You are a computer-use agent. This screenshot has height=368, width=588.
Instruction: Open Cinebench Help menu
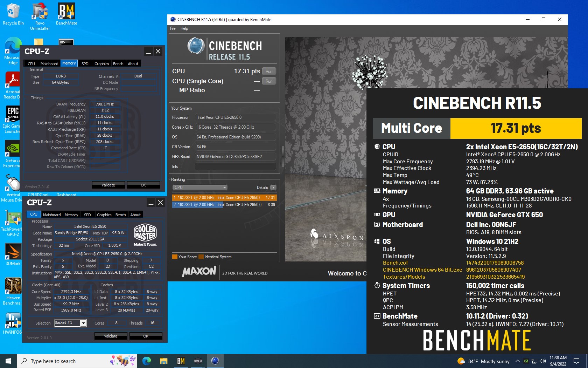[184, 28]
